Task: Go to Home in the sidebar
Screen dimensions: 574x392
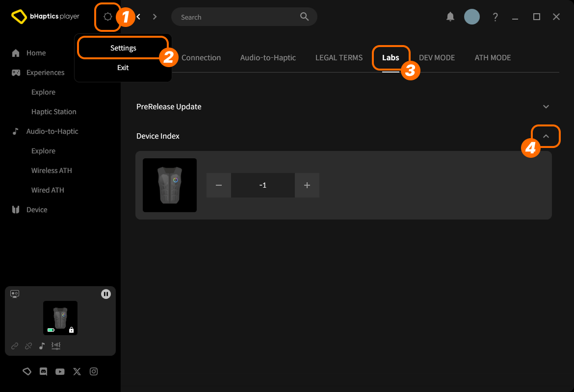Action: (36, 53)
